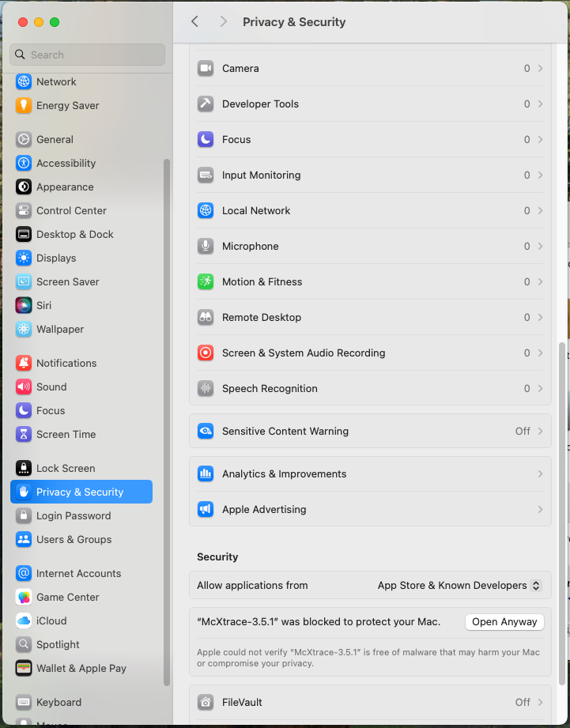Expand the Sensitive Content Warning chevron
Image resolution: width=570 pixels, height=728 pixels.
pos(540,432)
